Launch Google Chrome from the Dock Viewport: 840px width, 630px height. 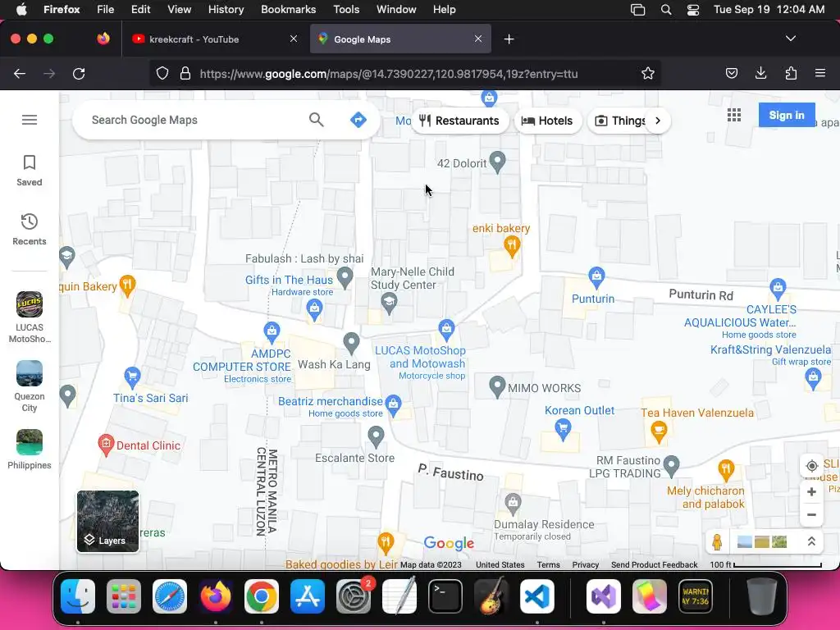[x=262, y=596]
